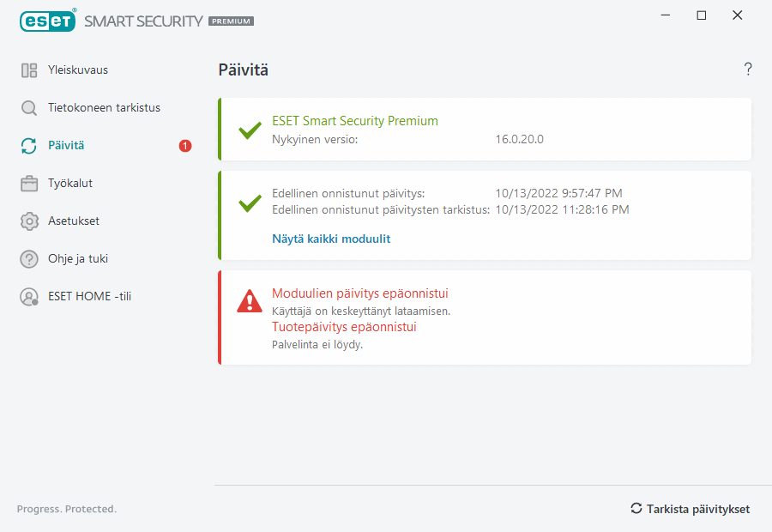
Task: Click the red warning triangle icon
Action: (250, 301)
